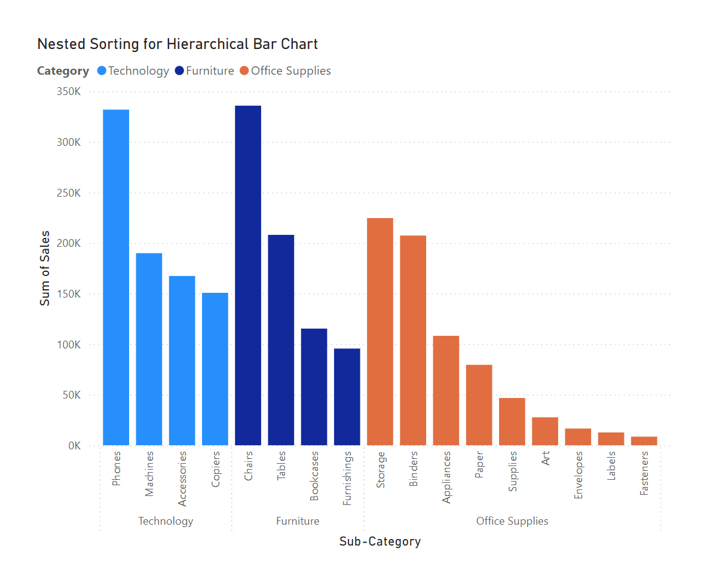Click the Fasteners bar
Image resolution: width=716 pixels, height=588 pixels.
point(644,441)
